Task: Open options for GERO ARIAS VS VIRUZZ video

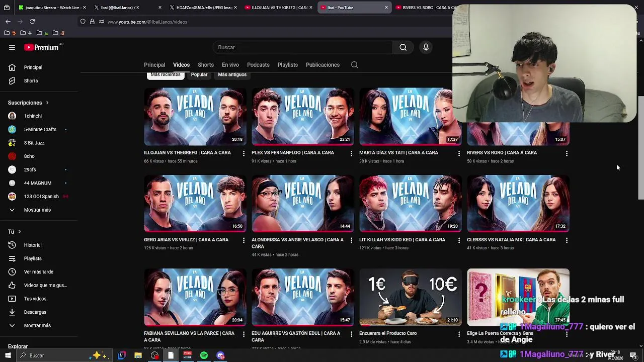Action: (x=244, y=240)
